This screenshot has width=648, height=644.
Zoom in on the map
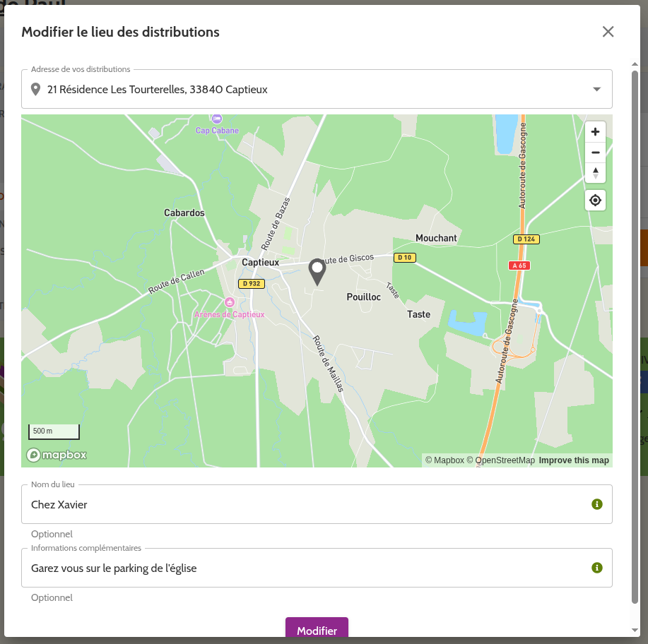point(595,132)
